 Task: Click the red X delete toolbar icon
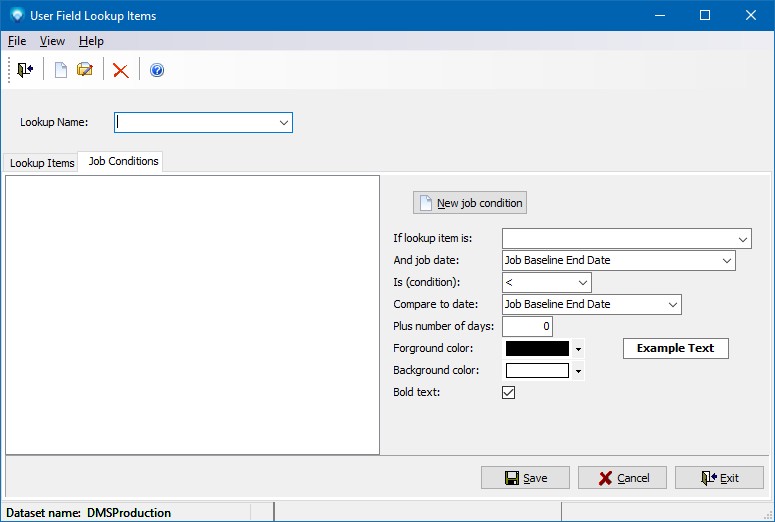click(x=121, y=70)
